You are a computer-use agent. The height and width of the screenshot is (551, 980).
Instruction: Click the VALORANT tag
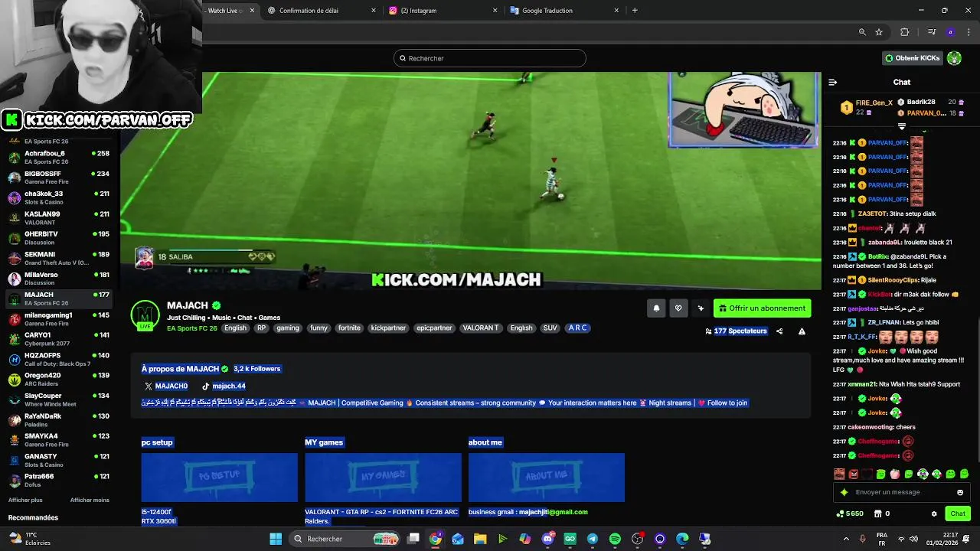481,328
